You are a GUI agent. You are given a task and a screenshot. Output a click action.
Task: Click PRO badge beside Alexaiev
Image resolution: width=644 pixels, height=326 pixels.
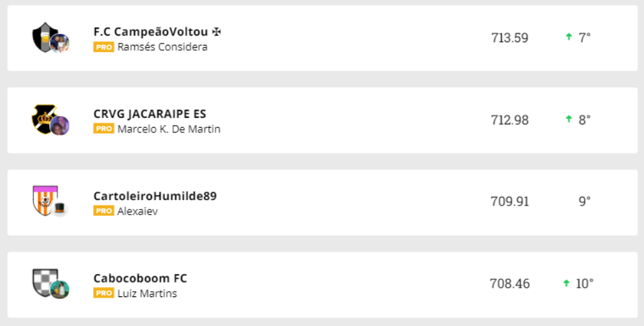[x=103, y=211]
